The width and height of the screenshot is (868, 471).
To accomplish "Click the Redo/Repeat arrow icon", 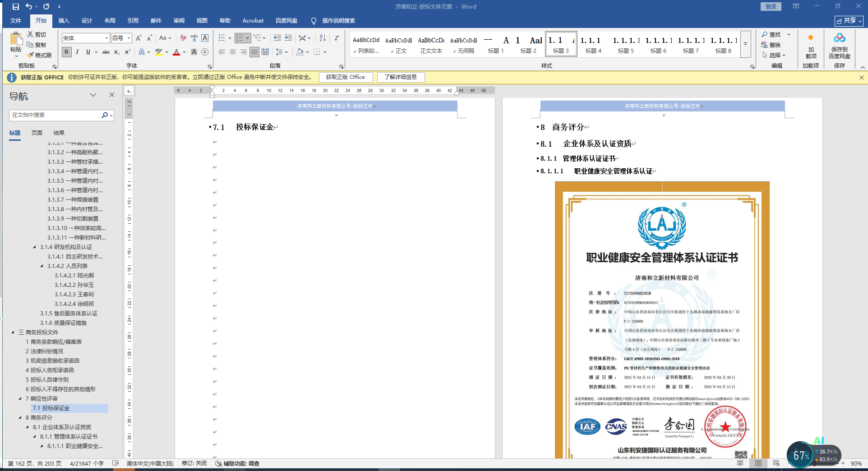I will pyautogui.click(x=46, y=7).
